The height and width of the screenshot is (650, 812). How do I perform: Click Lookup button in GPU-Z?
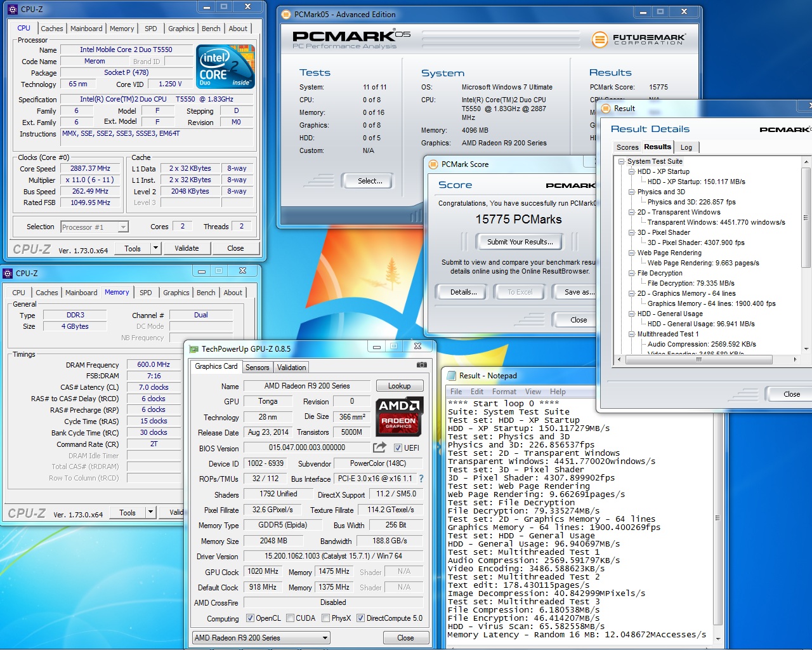[399, 386]
